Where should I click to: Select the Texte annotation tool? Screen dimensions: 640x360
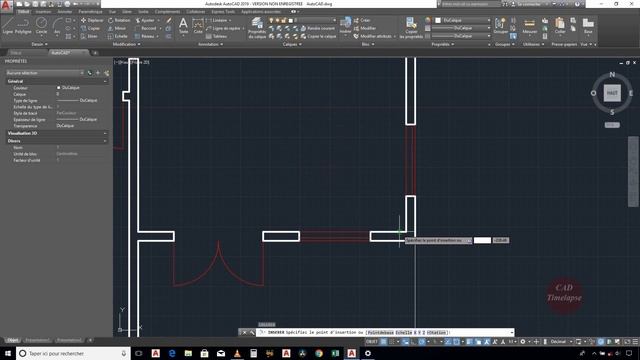(x=184, y=26)
